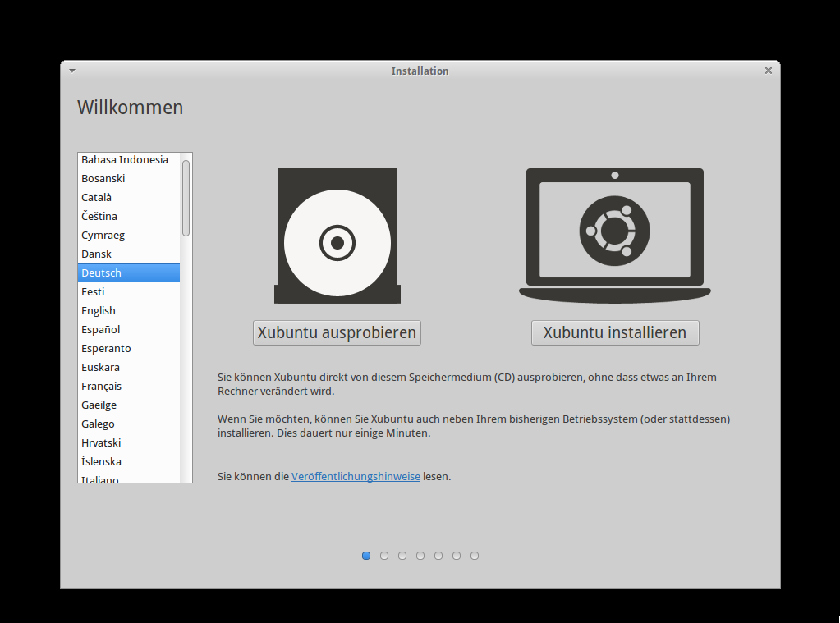Pick Íslenska from the language list
The image size is (840, 623).
[x=129, y=462]
